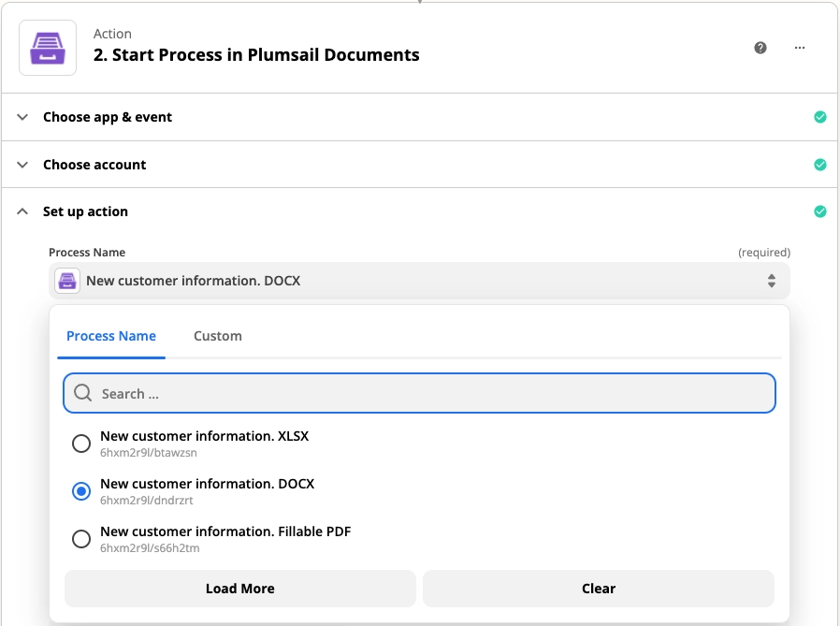Click the Clear button
Screen dimensions: 840x626
[x=599, y=589]
